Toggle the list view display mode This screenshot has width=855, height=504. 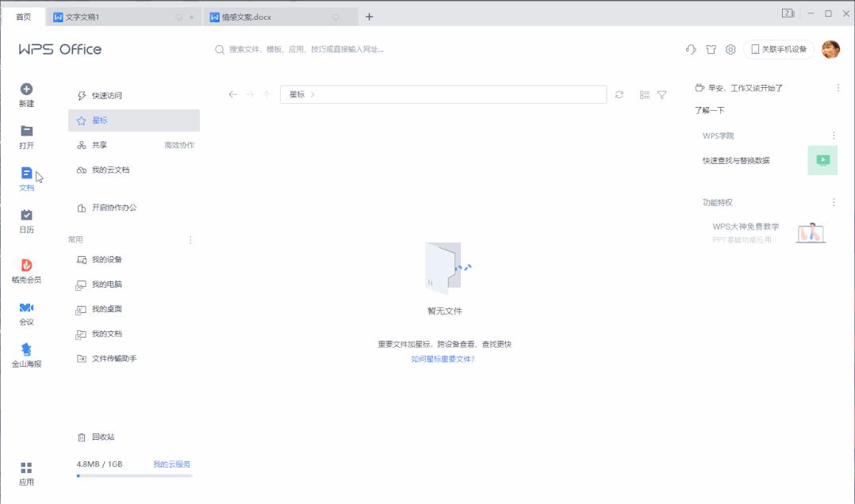[647, 94]
